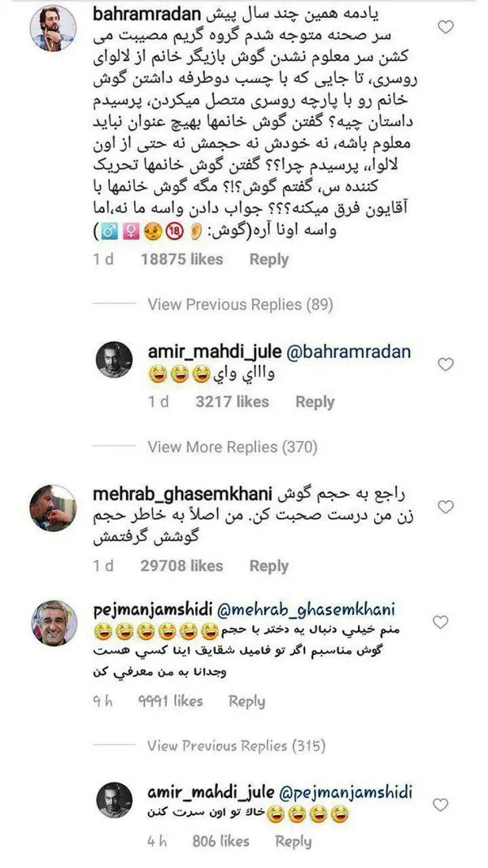
Task: Reply to mehrab_ghasemkhani's comment
Action: [269, 565]
